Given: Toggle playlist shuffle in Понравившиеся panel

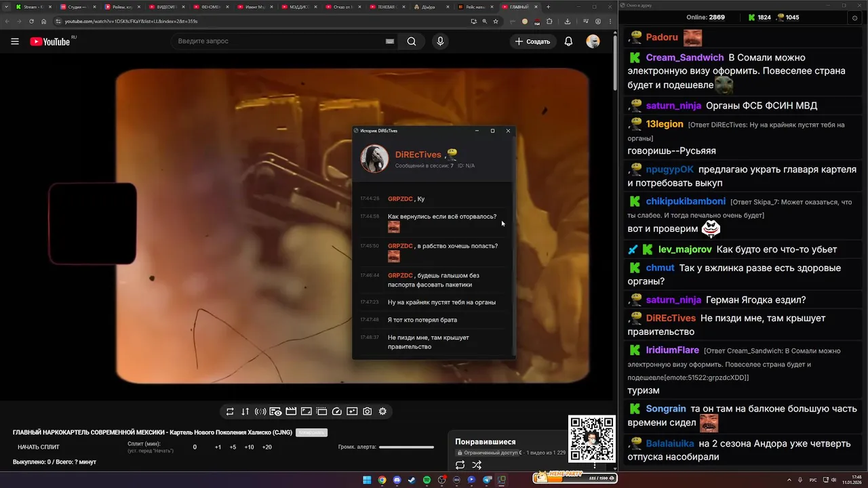Looking at the screenshot, I should [x=477, y=465].
